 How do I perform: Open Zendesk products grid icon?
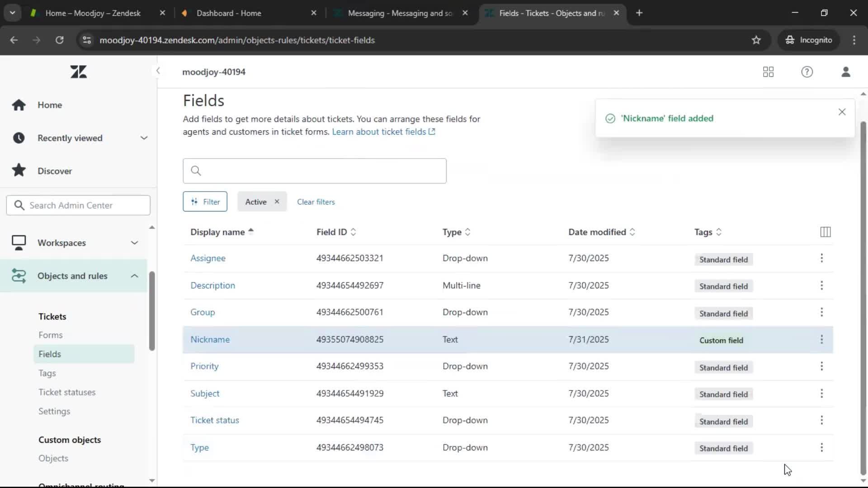coord(768,72)
